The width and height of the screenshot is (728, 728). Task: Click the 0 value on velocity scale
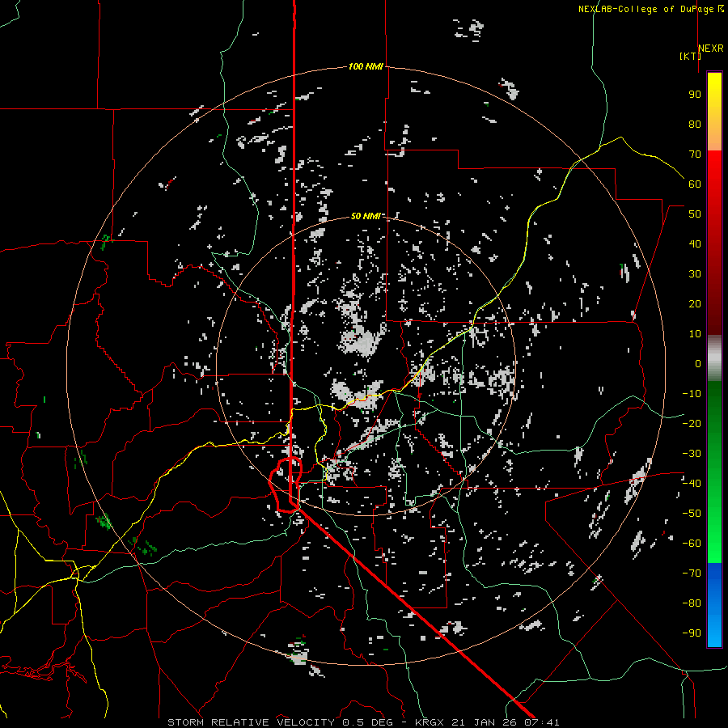[x=698, y=363]
